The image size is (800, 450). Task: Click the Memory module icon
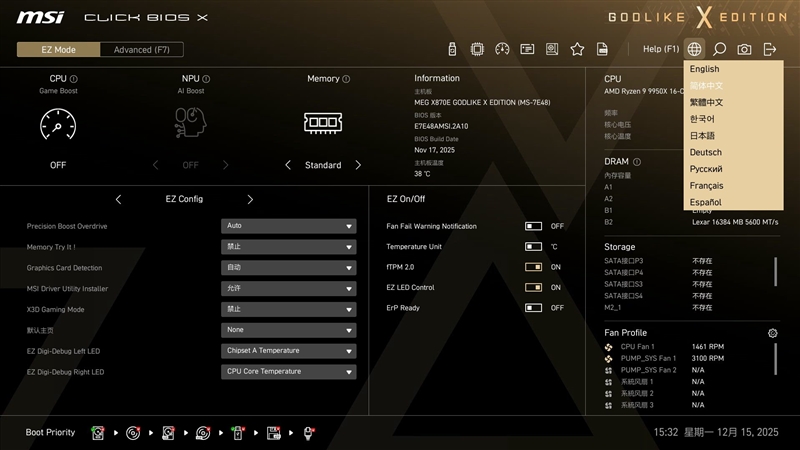(x=323, y=122)
